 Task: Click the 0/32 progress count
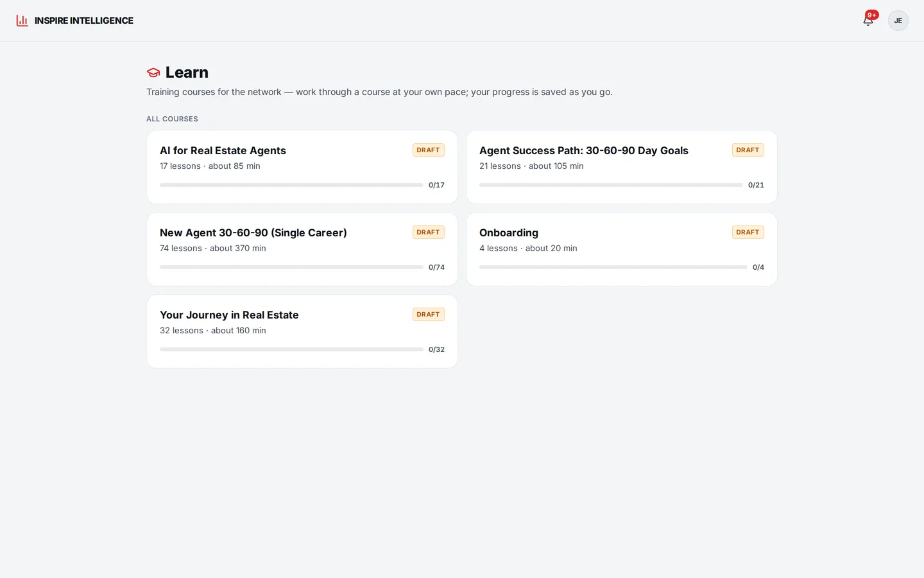(436, 349)
